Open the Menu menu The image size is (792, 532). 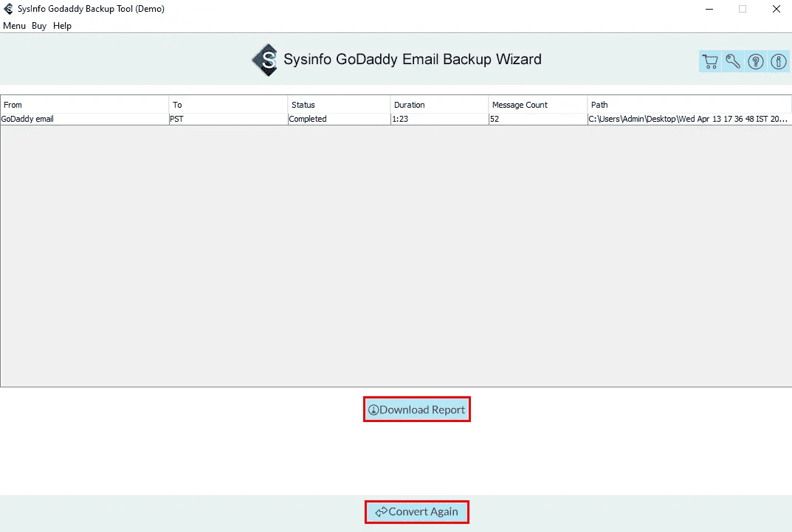[x=14, y=26]
